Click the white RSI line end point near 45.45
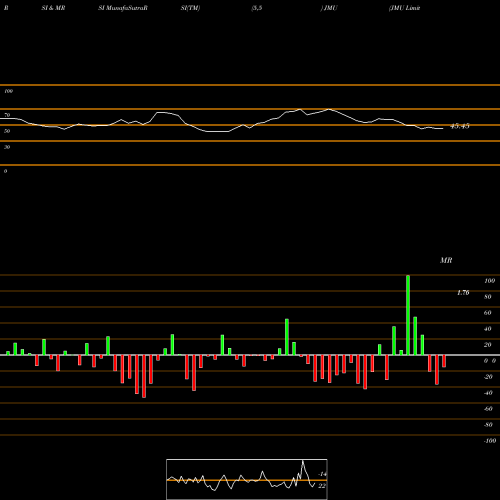 pos(443,128)
